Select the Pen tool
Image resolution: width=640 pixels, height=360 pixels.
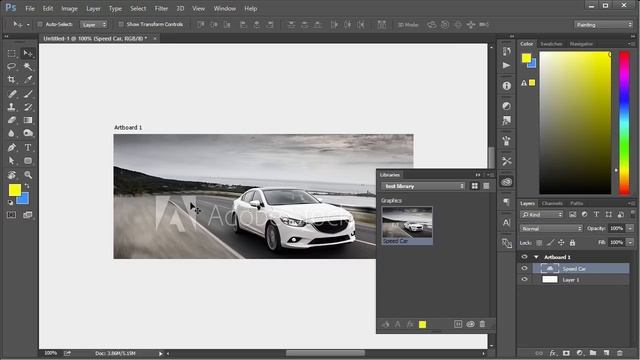pos(11,148)
